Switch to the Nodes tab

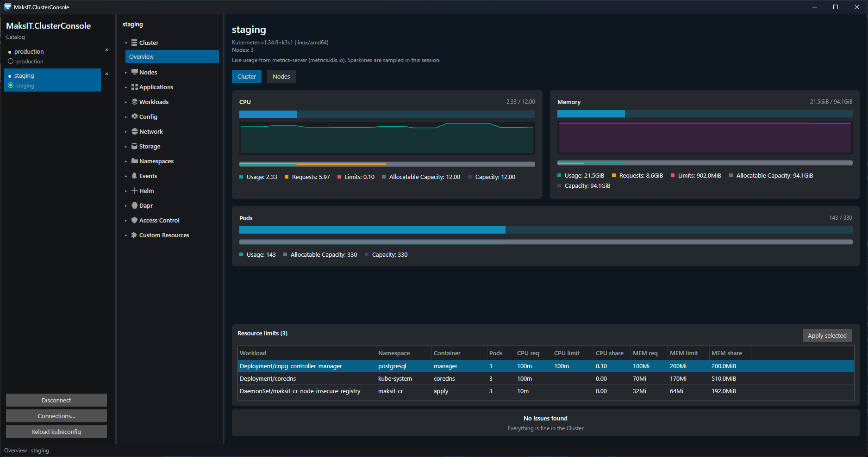[281, 76]
